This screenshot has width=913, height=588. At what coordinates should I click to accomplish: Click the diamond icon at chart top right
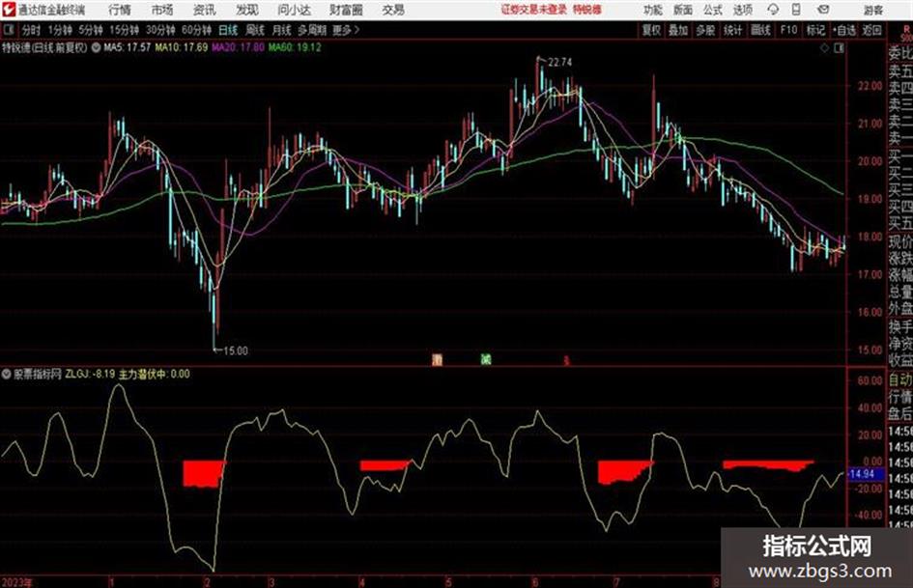tap(824, 48)
